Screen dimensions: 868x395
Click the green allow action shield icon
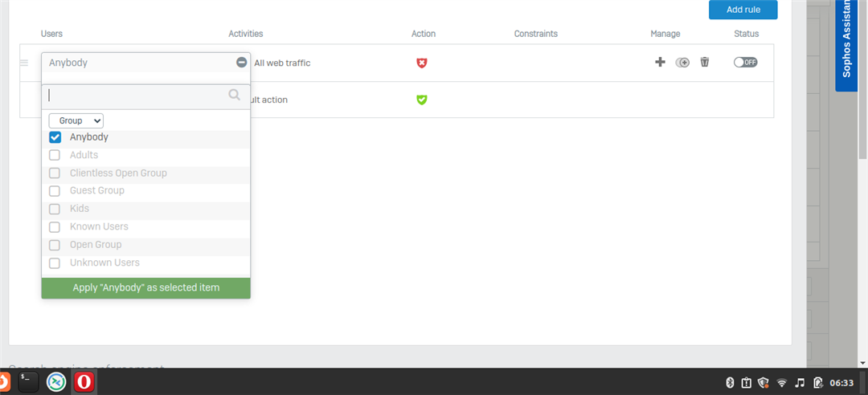[x=422, y=100]
